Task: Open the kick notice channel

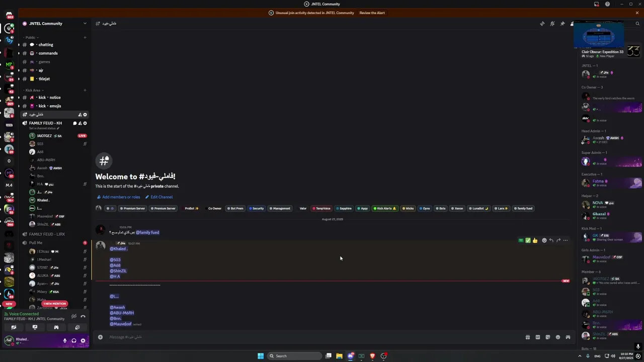Action: point(54,98)
